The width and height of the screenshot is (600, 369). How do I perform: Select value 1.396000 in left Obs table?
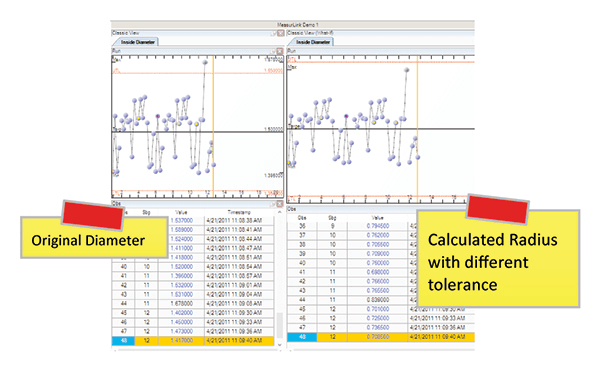182,276
